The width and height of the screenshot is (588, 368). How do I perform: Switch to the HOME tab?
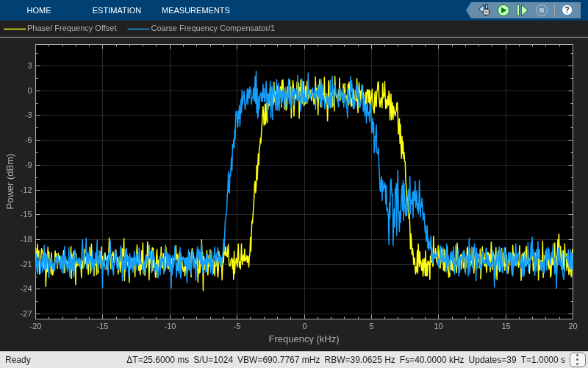tap(39, 10)
